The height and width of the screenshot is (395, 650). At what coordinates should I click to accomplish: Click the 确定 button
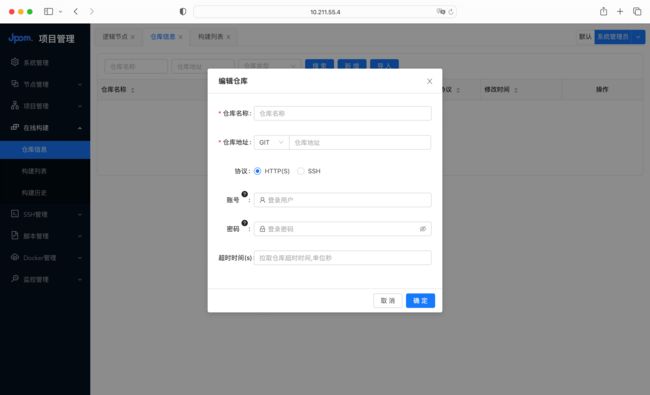420,300
